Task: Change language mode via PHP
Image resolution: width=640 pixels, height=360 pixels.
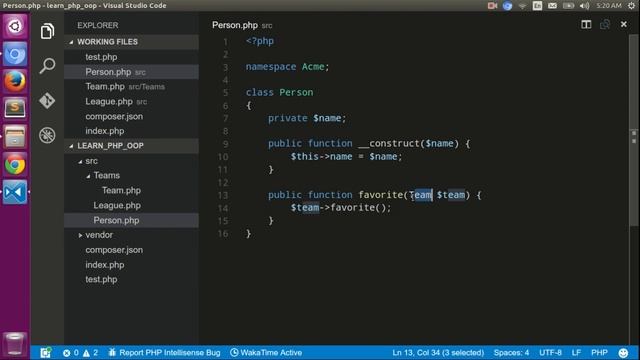Action: (599, 353)
